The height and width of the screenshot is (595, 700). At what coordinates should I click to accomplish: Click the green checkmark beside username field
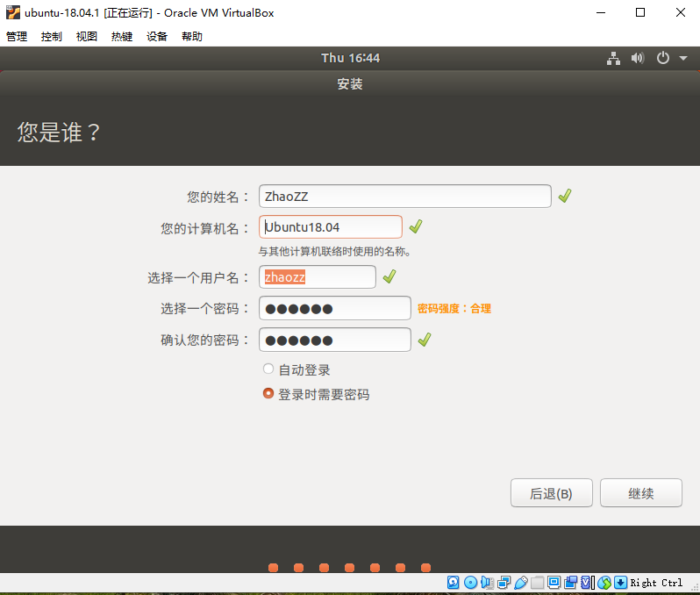389,276
